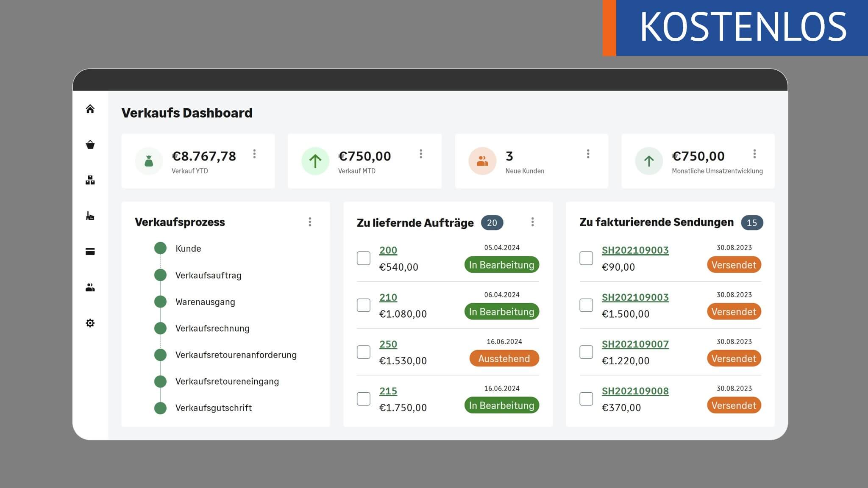Click the home icon in sidebar
This screenshot has height=488, width=868.
pos(90,109)
